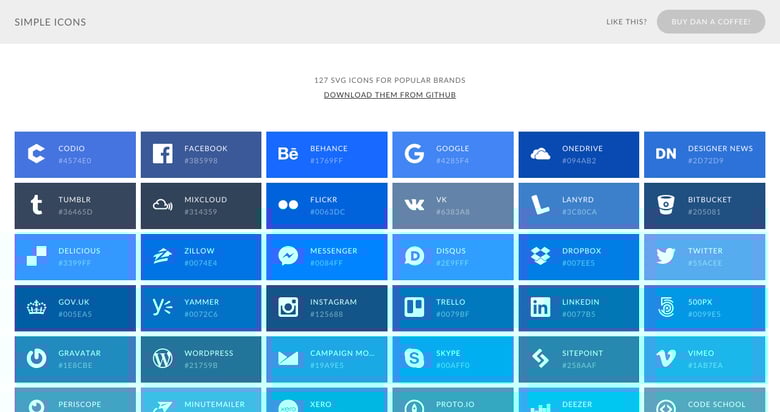Image resolution: width=780 pixels, height=412 pixels.
Task: Click the Designer News code #2D72D9
Action: [x=706, y=161]
